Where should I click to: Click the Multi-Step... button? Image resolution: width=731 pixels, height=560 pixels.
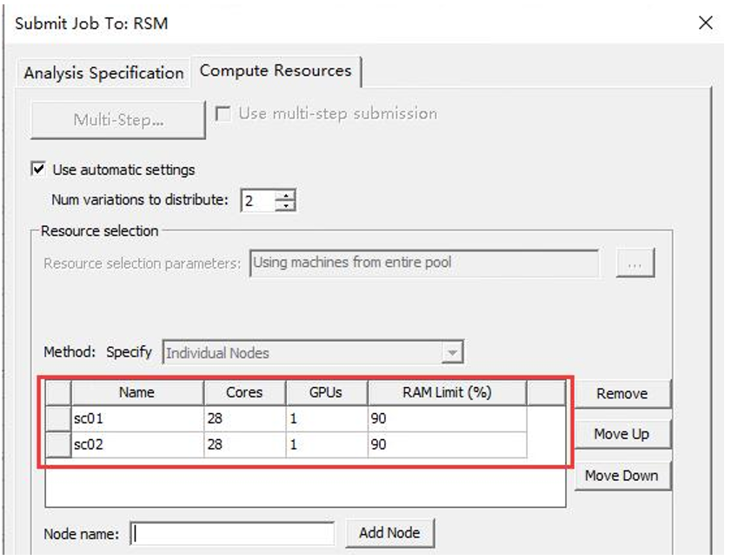(118, 120)
